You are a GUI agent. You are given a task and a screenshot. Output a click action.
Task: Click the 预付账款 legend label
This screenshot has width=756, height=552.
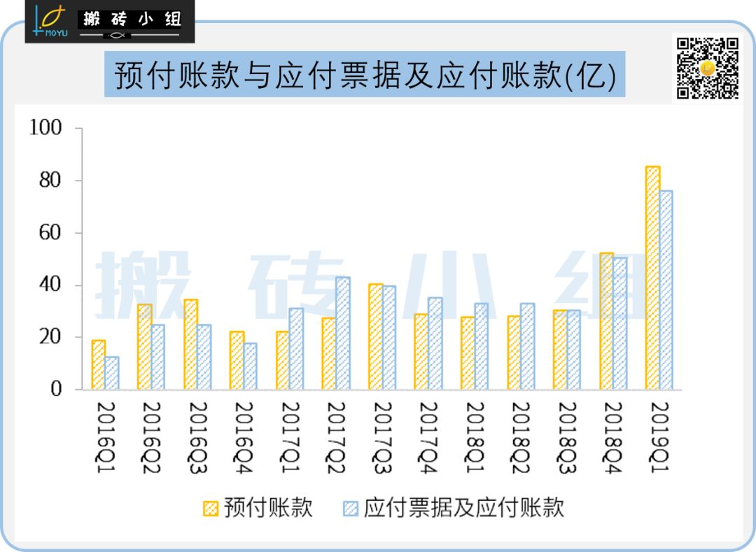268,508
